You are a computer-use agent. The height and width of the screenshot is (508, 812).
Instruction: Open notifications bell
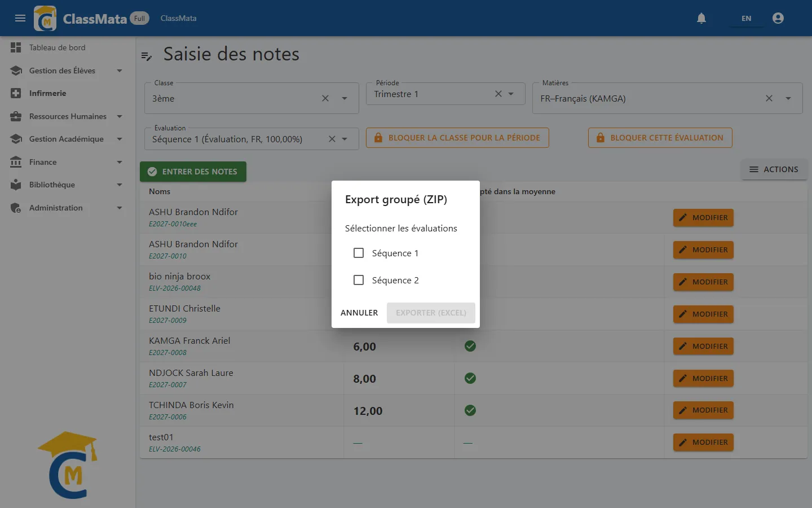click(x=701, y=18)
